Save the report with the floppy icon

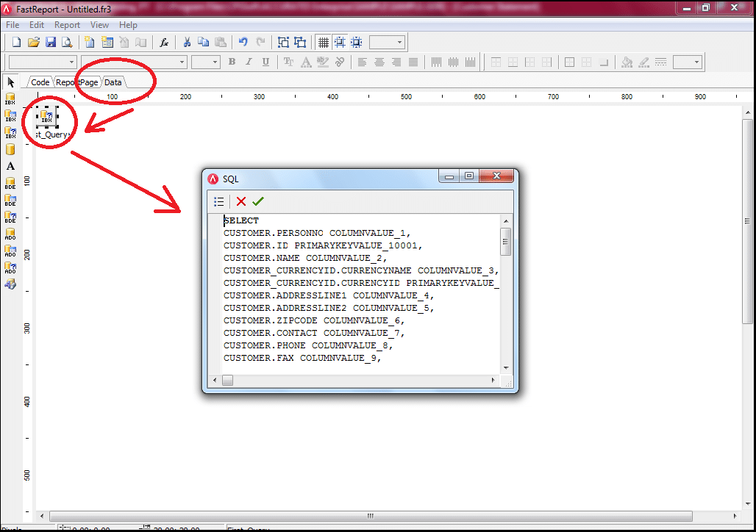coord(51,43)
